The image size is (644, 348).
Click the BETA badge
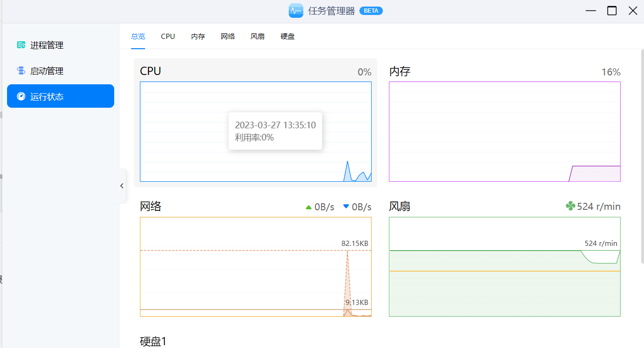(x=371, y=11)
